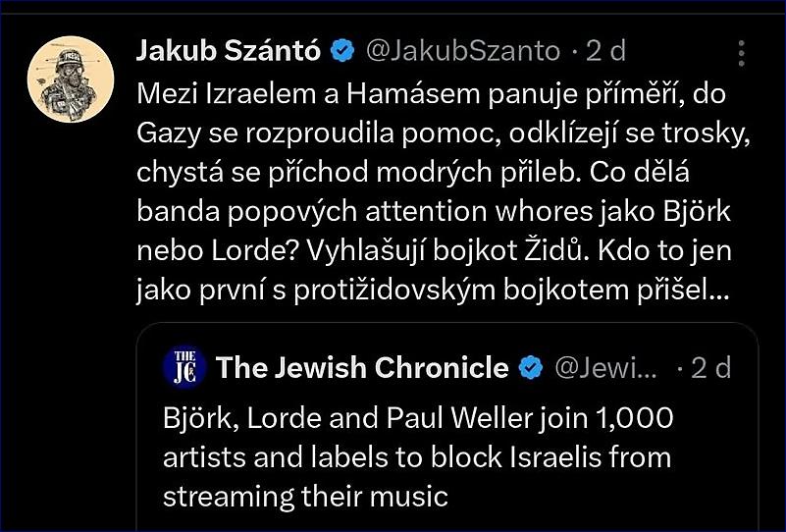
Task: Click the Jakub Szántó display name
Action: click(x=228, y=51)
